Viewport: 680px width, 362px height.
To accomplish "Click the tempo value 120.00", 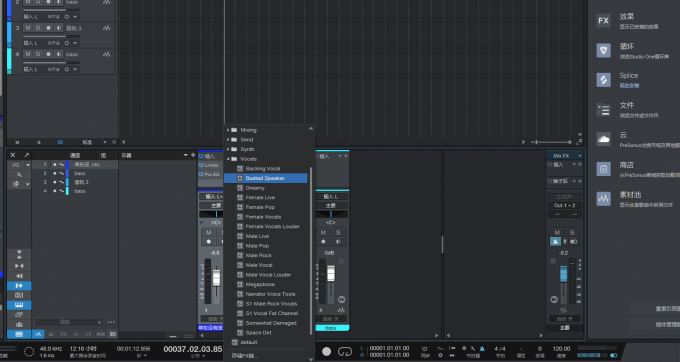I will tap(561, 349).
